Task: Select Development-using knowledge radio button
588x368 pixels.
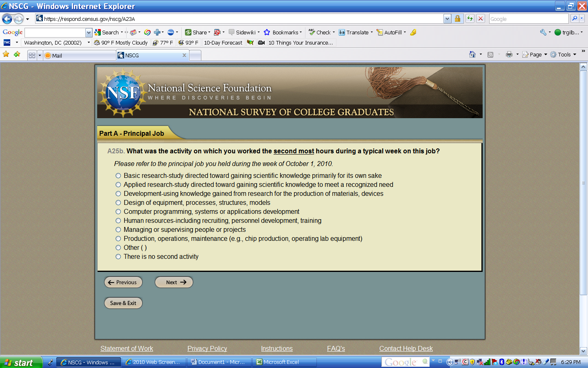Action: [118, 194]
